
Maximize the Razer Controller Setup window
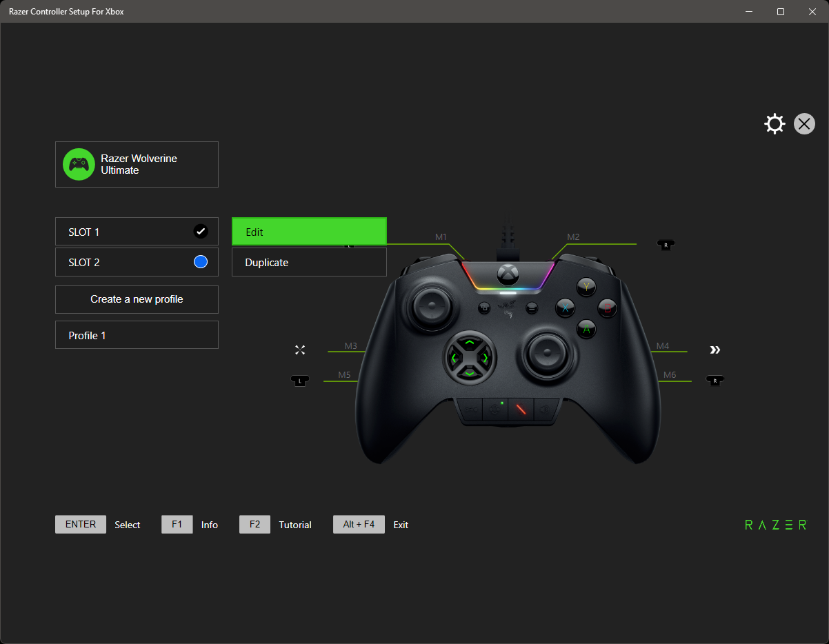780,12
